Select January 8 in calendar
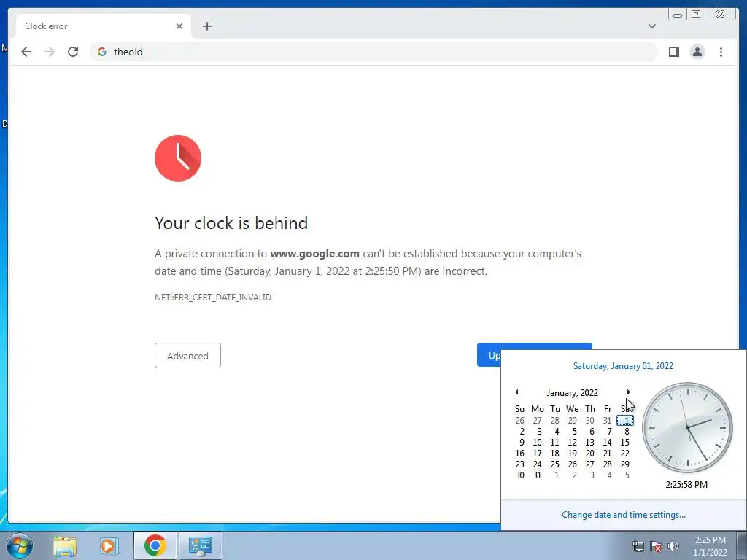747x560 pixels. click(x=627, y=432)
